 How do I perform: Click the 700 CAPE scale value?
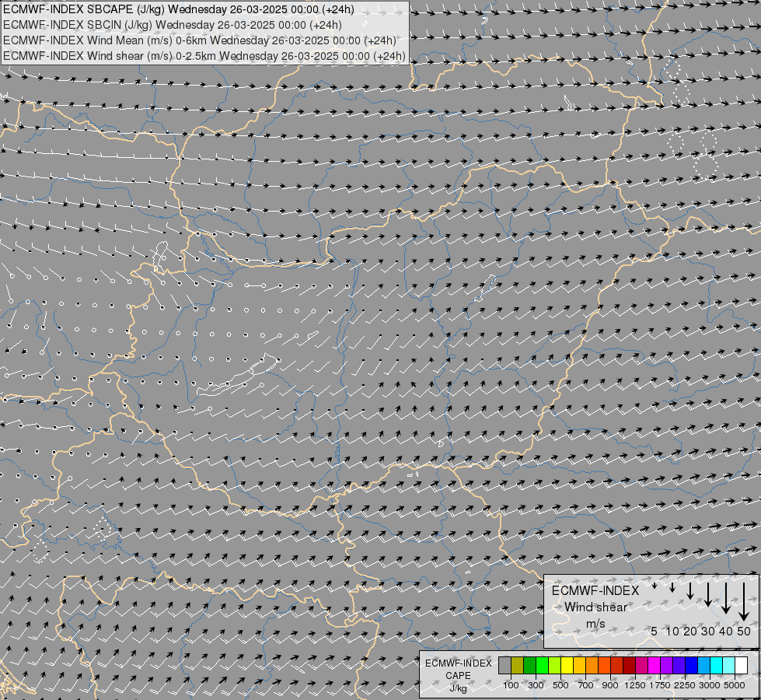coord(585,685)
